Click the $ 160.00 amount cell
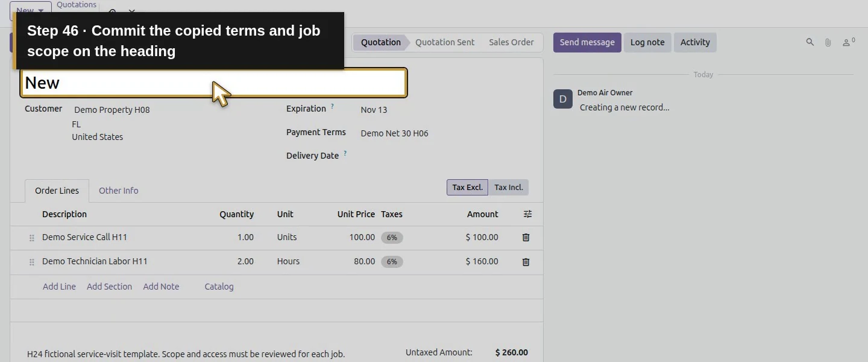The height and width of the screenshot is (362, 868). (x=482, y=261)
